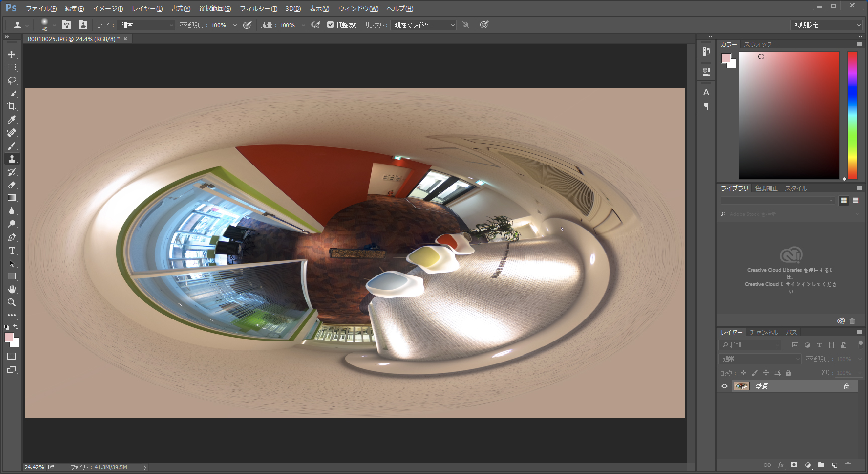Open the layer filter type (種類) dropdown
This screenshot has width=868, height=474.
750,345
